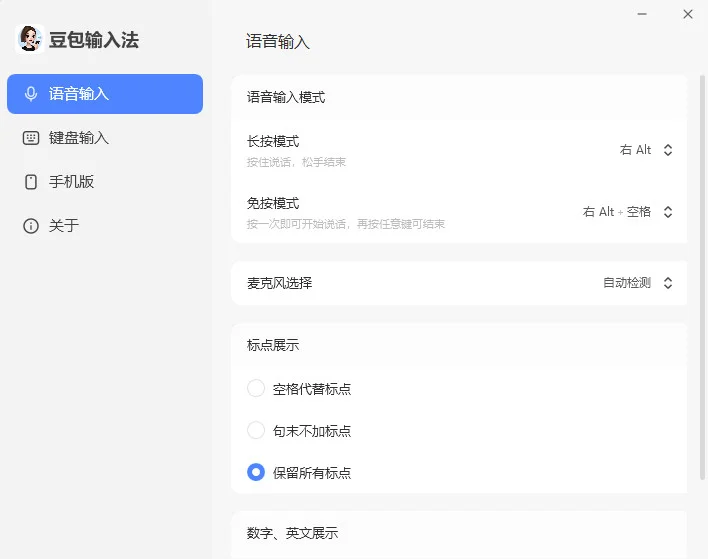The image size is (708, 559).
Task: Select 句末不加标点 radio option
Action: pos(256,430)
